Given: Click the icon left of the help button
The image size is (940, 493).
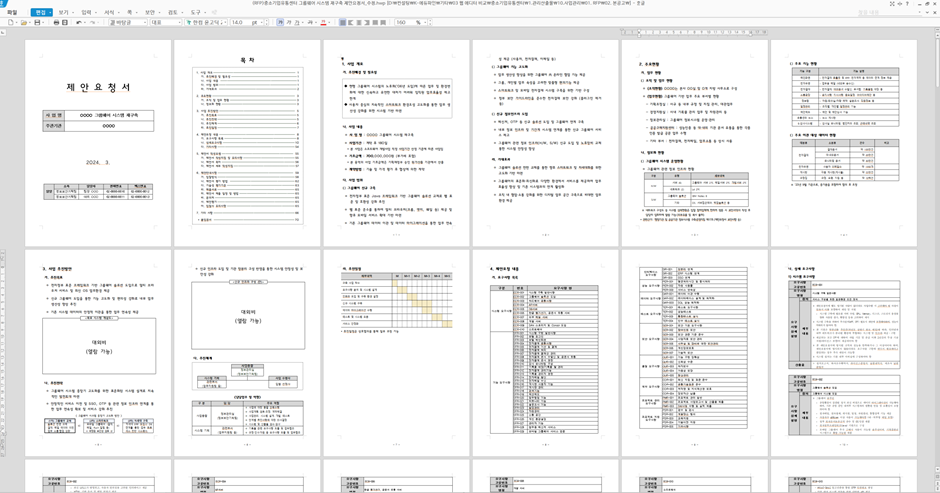Looking at the screenshot, I should tap(900, 4).
